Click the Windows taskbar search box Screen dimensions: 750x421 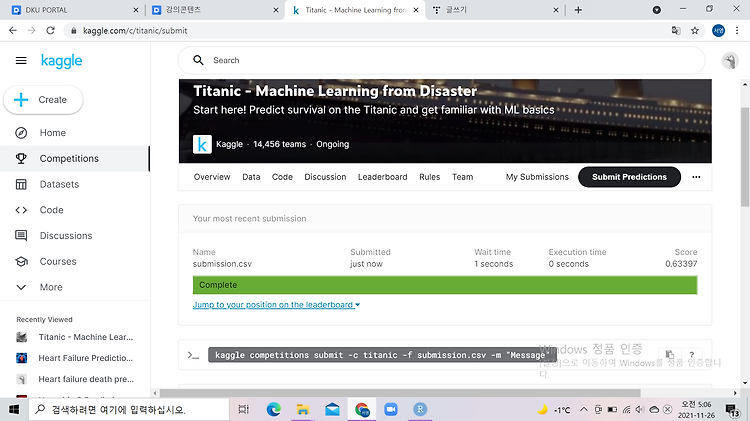(x=129, y=410)
